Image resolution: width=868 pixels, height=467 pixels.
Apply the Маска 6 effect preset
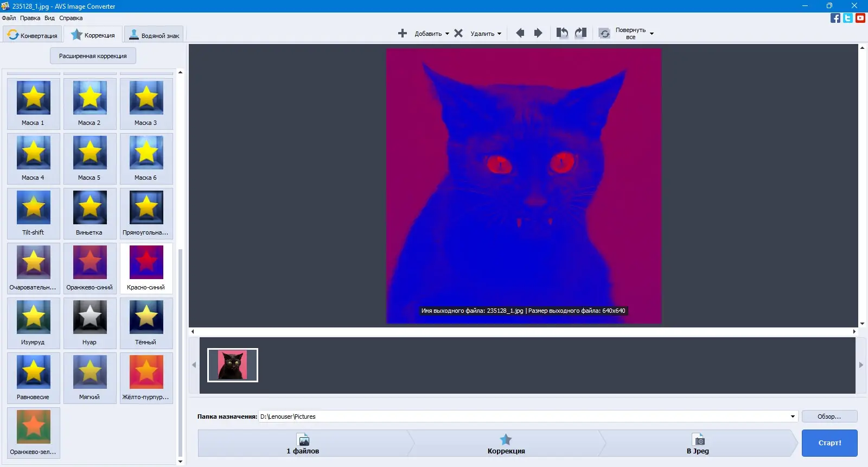click(146, 159)
